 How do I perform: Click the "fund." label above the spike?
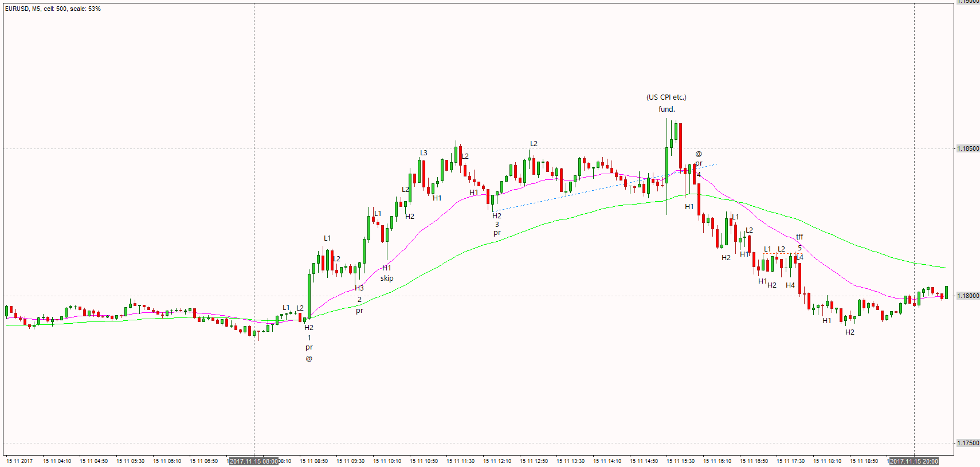(x=667, y=109)
